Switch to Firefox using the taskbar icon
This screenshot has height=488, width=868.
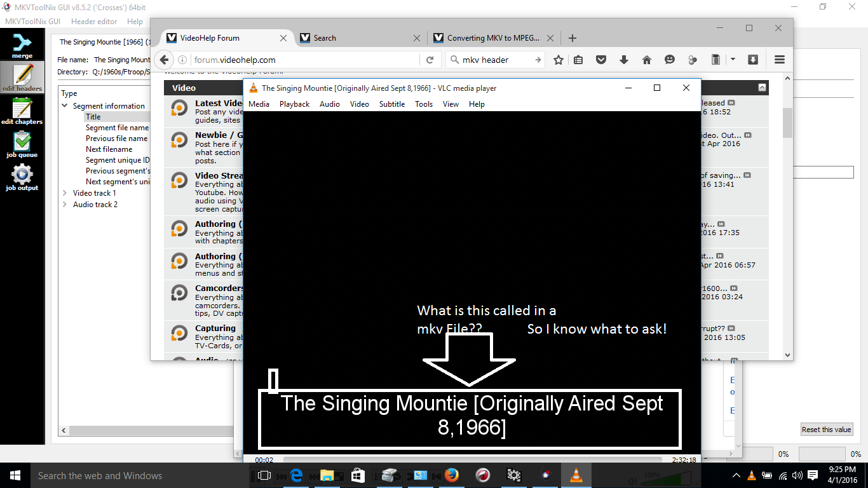[x=452, y=475]
